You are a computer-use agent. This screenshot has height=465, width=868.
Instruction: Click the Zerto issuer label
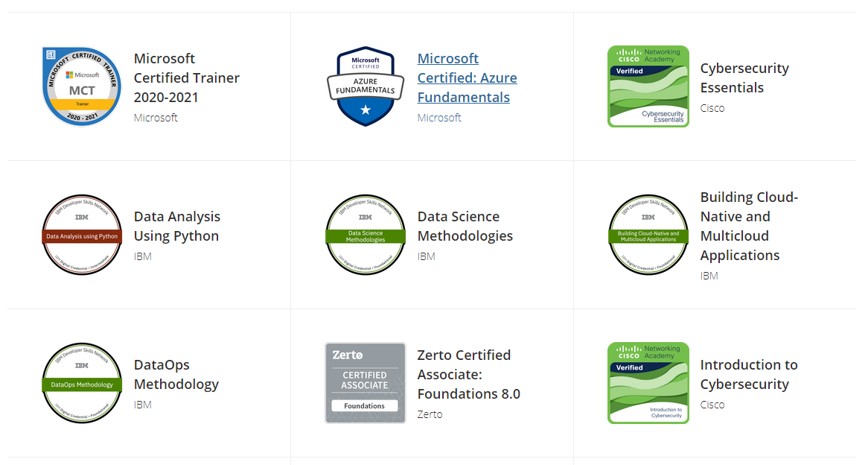430,414
